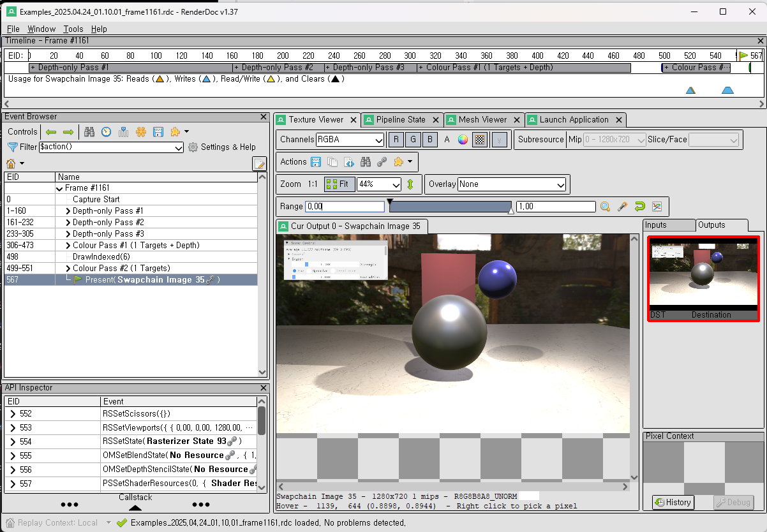Image resolution: width=767 pixels, height=532 pixels.
Task: Toggle the G channel button
Action: tap(413, 140)
